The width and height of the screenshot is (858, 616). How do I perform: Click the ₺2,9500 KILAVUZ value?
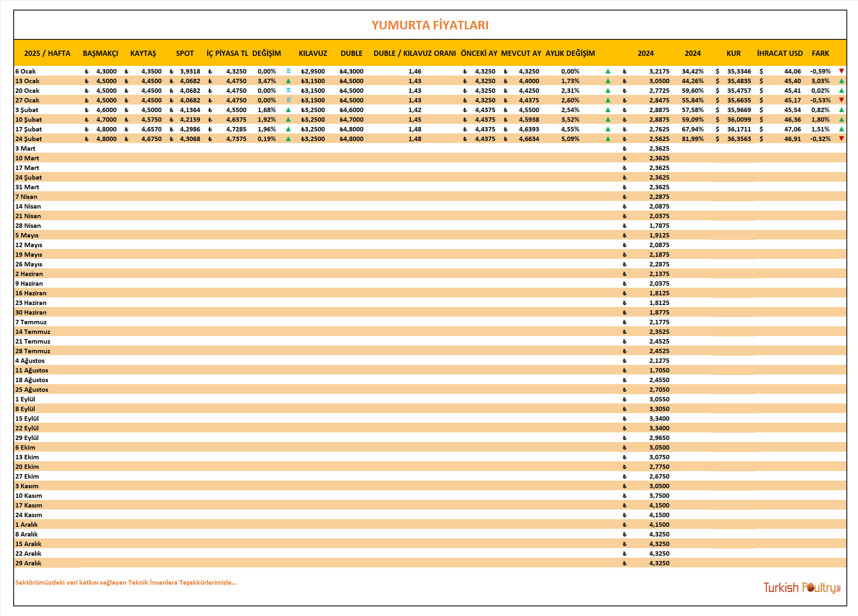(x=313, y=71)
